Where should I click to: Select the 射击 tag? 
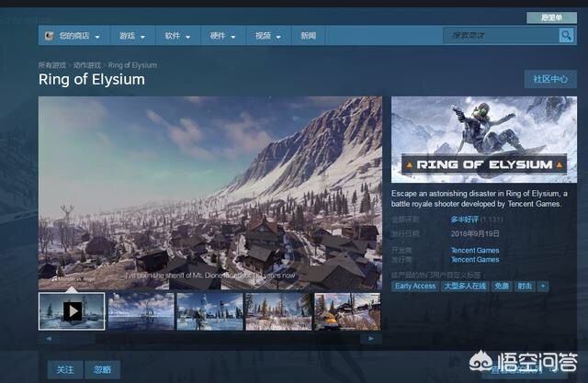pos(525,287)
